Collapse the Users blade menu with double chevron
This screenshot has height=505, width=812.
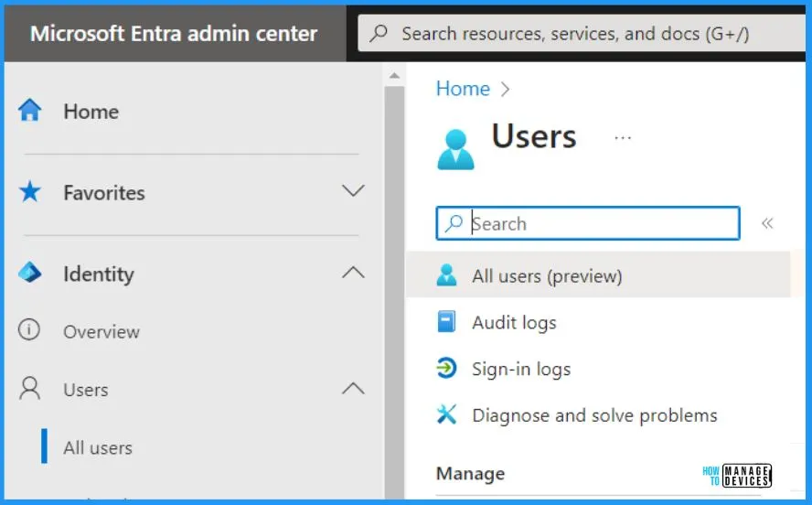pos(767,223)
